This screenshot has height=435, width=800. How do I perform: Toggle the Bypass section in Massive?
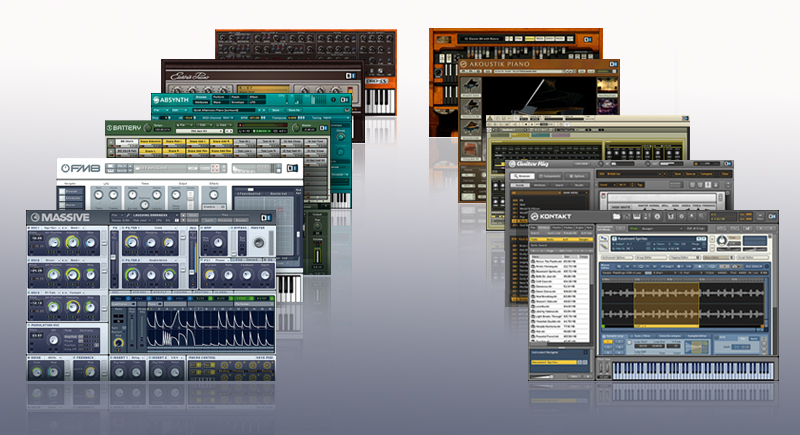coord(232,228)
